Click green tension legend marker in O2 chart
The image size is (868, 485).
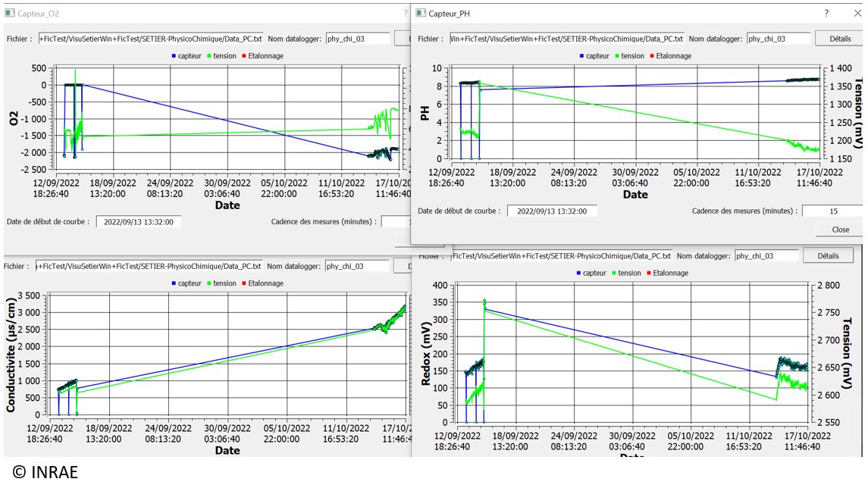click(208, 56)
